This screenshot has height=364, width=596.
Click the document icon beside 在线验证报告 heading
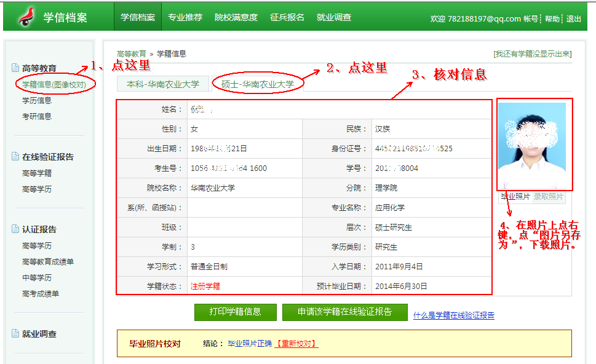point(15,157)
